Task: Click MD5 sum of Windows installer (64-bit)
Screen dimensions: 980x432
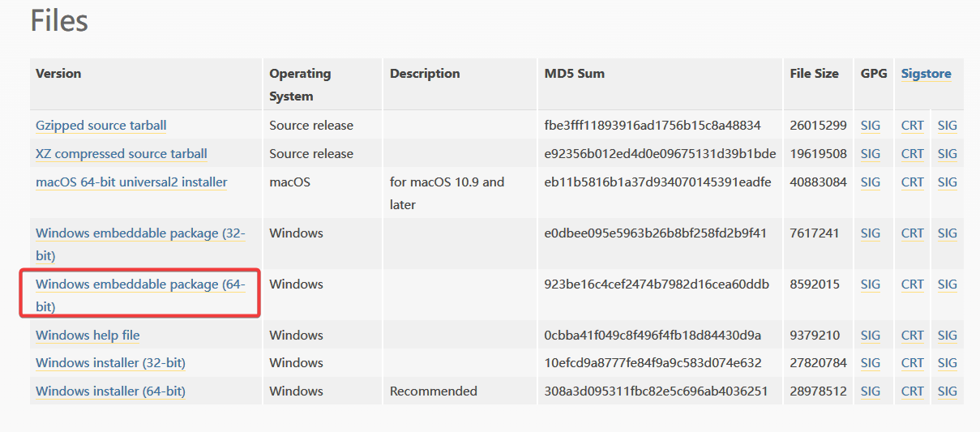Action: pyautogui.click(x=656, y=391)
